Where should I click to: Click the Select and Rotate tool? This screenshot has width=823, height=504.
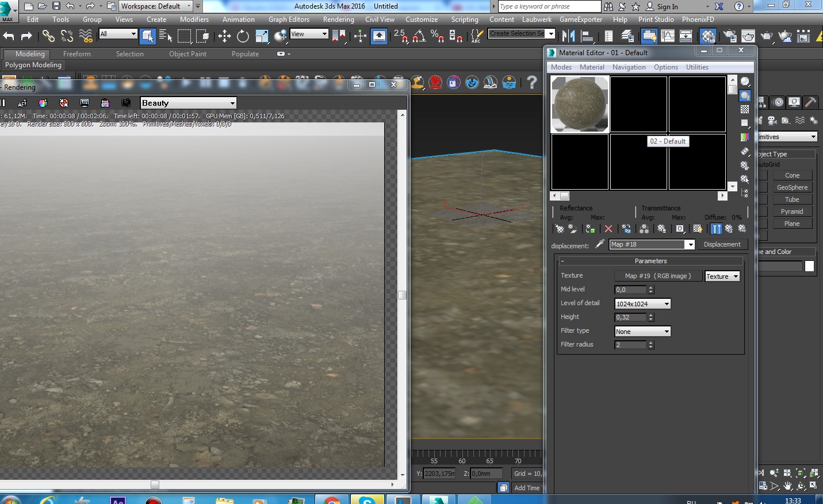pos(243,36)
